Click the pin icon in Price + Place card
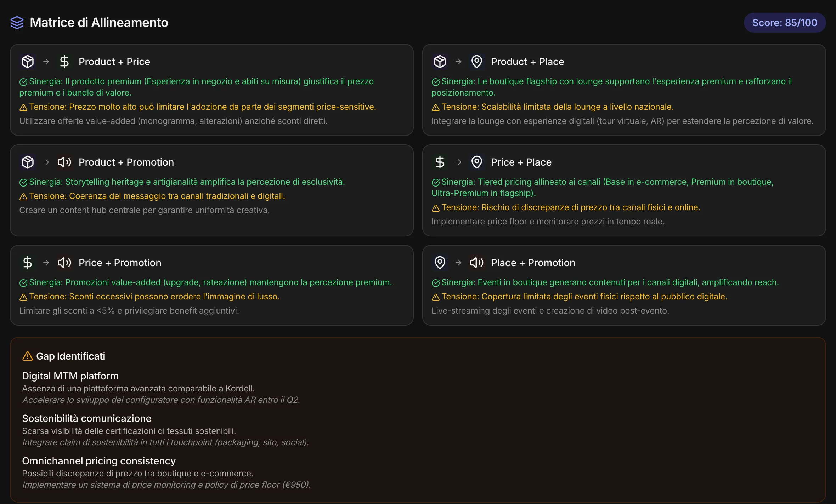836x504 pixels. pyautogui.click(x=477, y=162)
